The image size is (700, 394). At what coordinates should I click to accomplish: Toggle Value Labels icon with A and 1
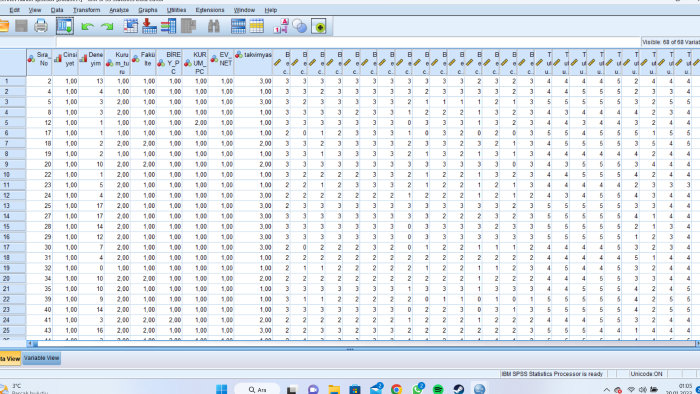click(x=281, y=26)
